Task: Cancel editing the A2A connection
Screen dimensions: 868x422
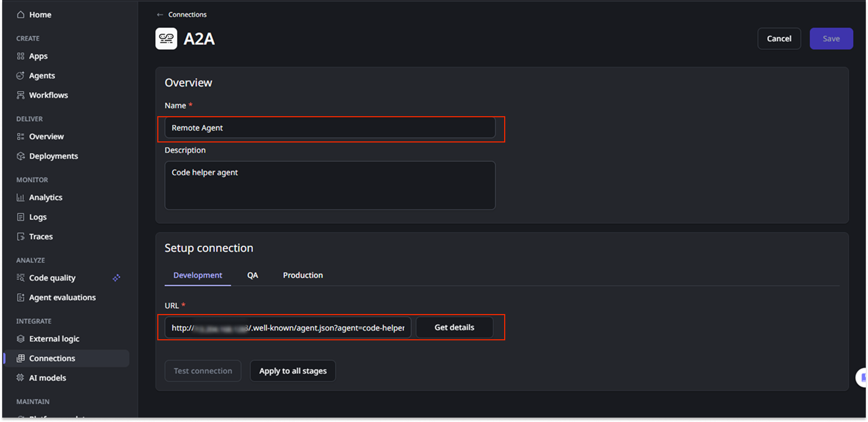Action: coord(779,39)
